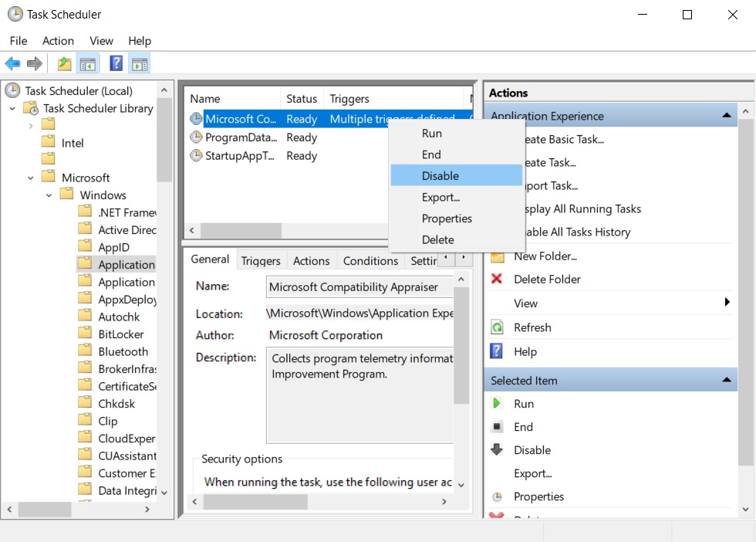Open the Help menu
The height and width of the screenshot is (542, 756).
140,41
